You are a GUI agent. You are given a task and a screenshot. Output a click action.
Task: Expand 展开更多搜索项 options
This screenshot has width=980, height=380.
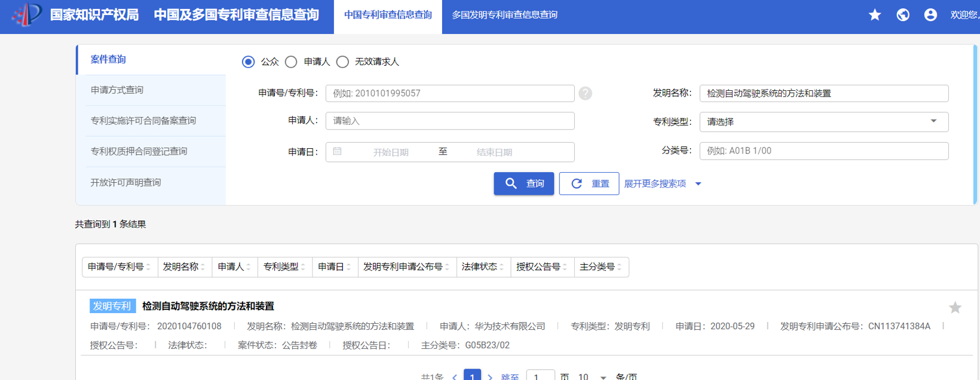click(x=662, y=183)
